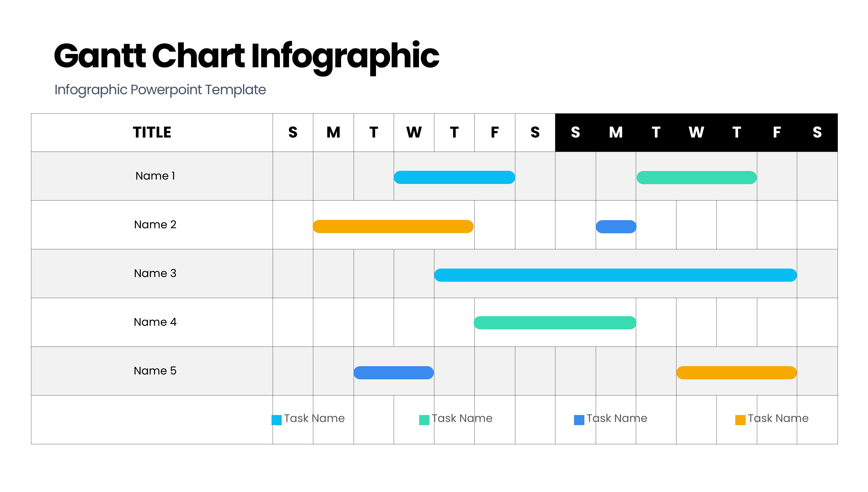Click the cyan legend square
868x492 pixels.
click(x=276, y=420)
